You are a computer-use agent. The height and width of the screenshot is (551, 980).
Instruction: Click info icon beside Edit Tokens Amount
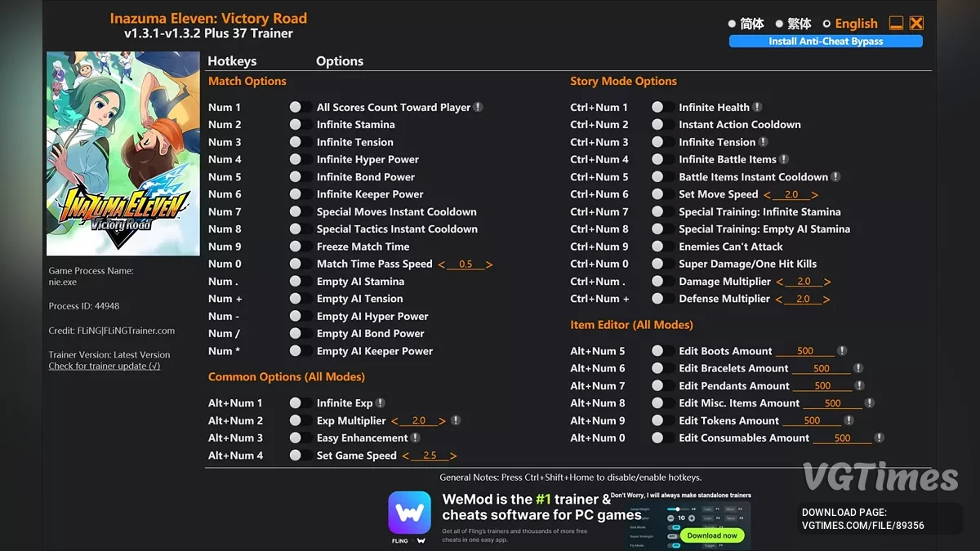tap(849, 420)
